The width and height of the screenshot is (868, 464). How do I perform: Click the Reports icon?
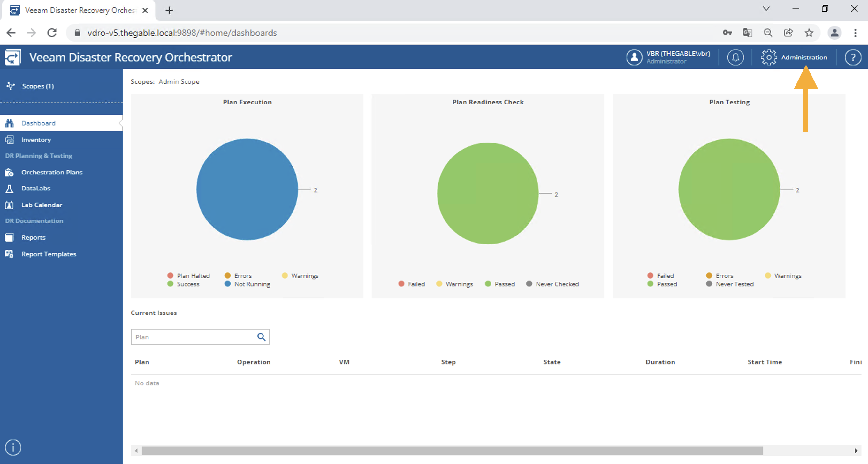(10, 237)
